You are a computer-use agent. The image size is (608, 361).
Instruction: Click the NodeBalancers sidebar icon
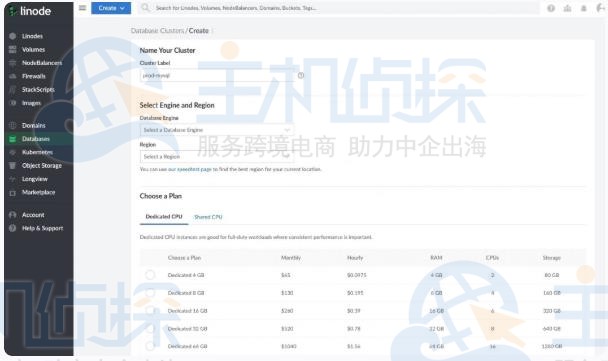tap(12, 63)
